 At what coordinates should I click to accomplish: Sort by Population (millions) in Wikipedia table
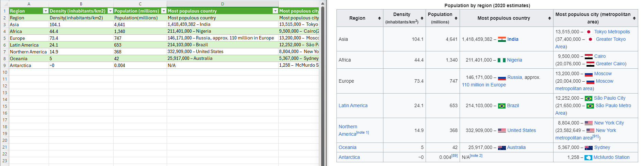456,18
